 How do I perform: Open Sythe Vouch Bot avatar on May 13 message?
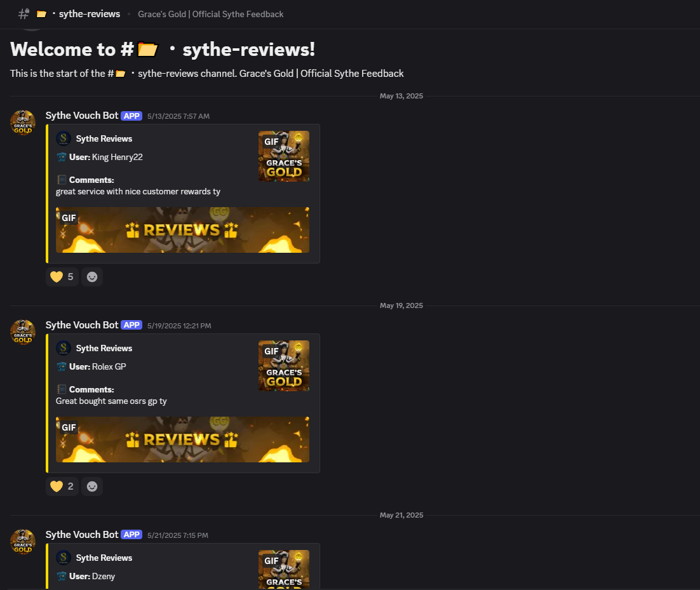[x=23, y=123]
